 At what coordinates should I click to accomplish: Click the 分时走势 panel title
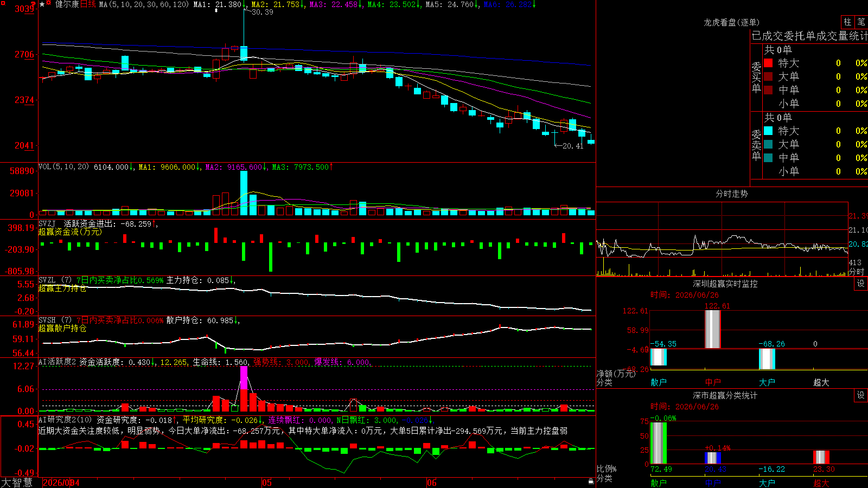point(731,194)
